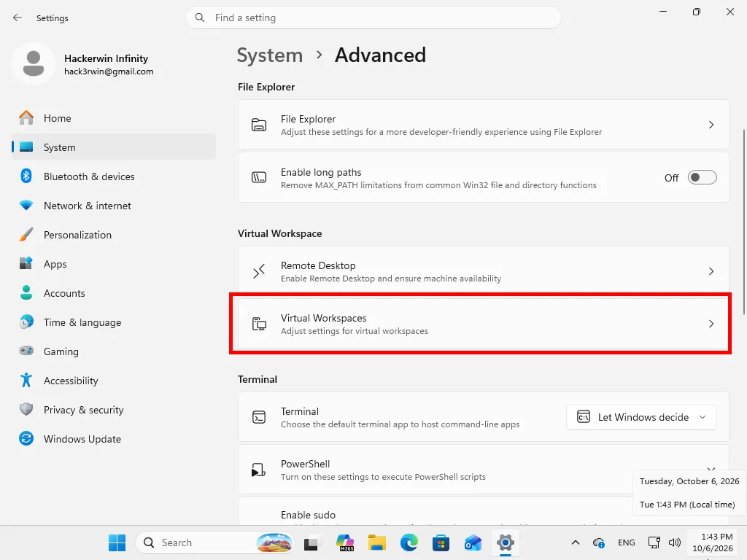Click the System breadcrumb link
The width and height of the screenshot is (747, 560).
coord(270,55)
